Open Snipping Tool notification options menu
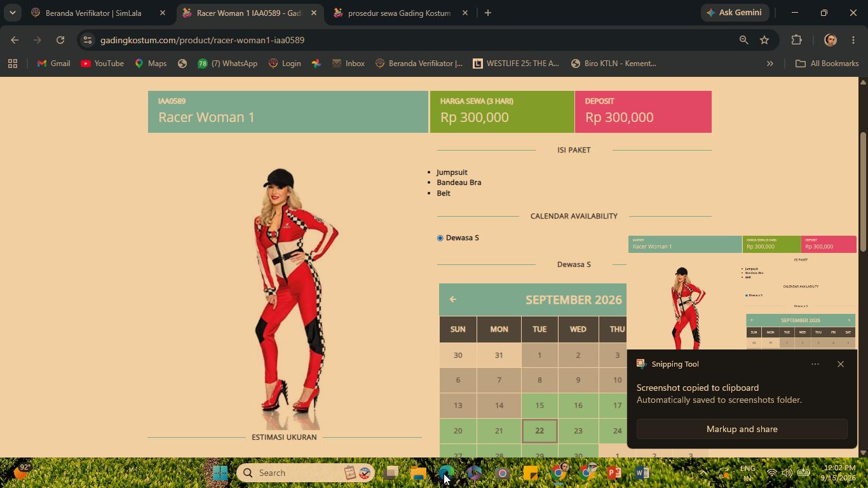 click(x=815, y=364)
